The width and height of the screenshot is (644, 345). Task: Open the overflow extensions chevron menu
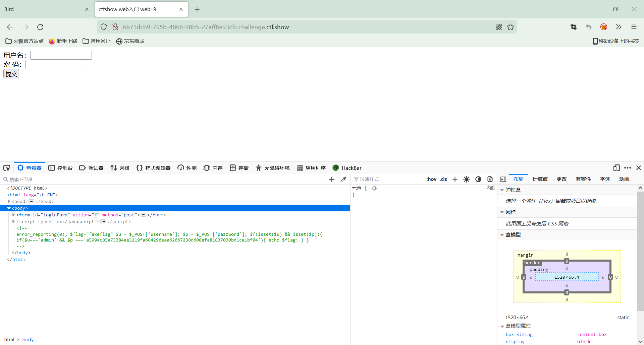click(619, 27)
